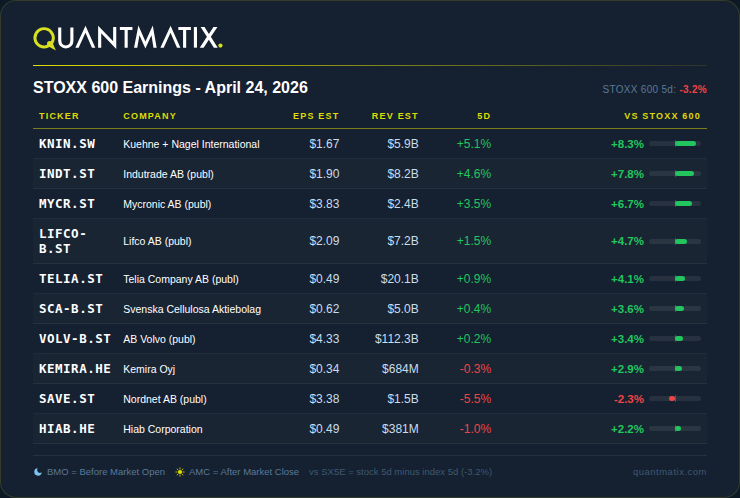Select ticker LIFCO-B.ST
The image size is (740, 498).
(x=63, y=241)
